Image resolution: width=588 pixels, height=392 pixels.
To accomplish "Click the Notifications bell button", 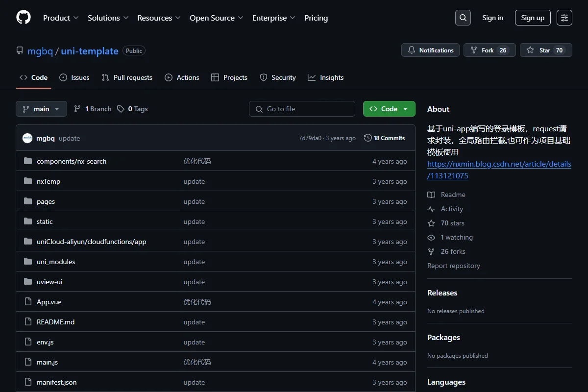I will coord(431,50).
